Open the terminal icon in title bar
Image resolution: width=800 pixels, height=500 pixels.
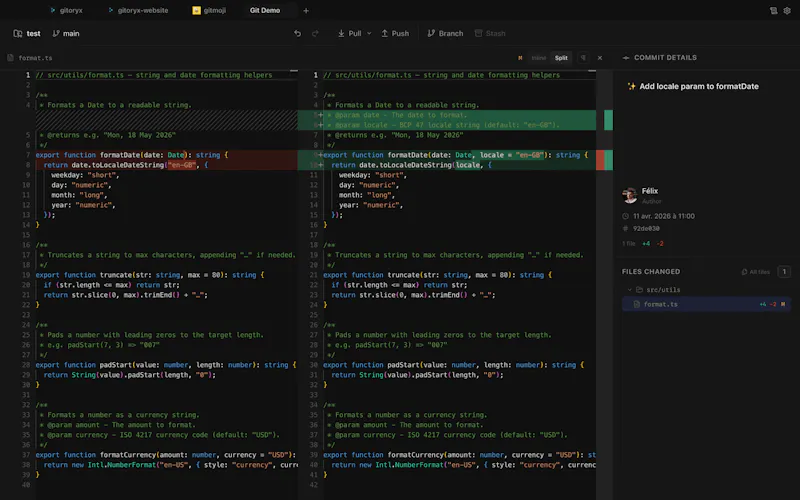click(x=773, y=10)
